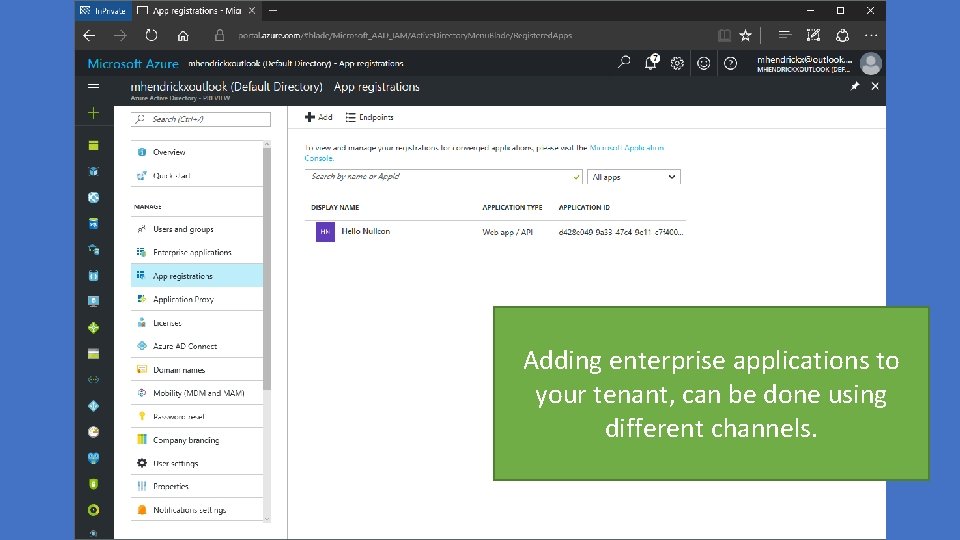Screen dimensions: 960x540
Task: Open the Hello Nullcon app registration
Action: pyautogui.click(x=365, y=231)
